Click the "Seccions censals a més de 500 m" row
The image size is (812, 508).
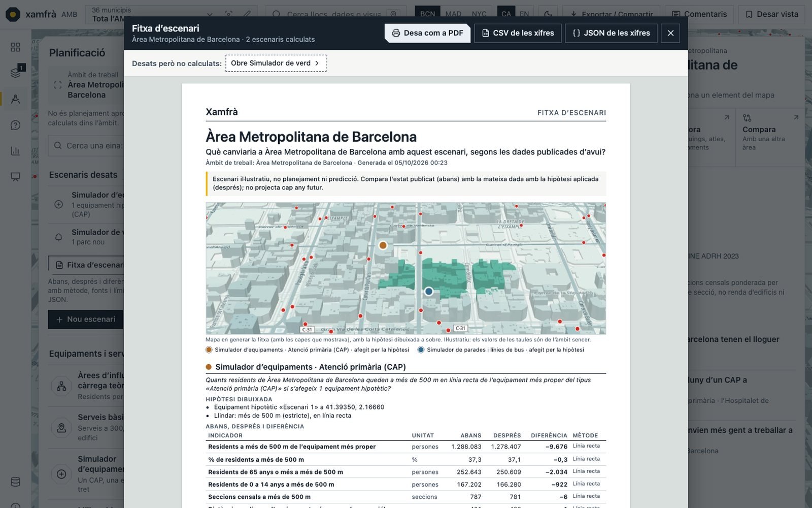405,497
